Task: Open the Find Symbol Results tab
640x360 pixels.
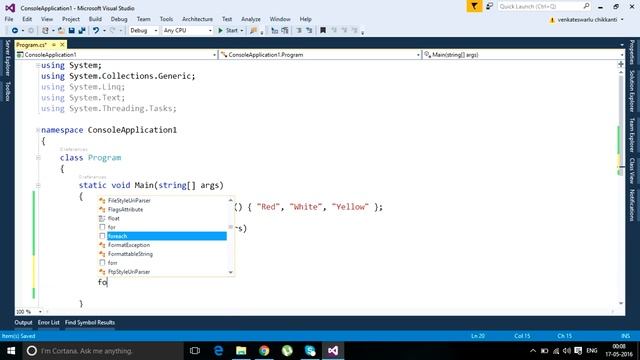Action: click(x=90, y=322)
